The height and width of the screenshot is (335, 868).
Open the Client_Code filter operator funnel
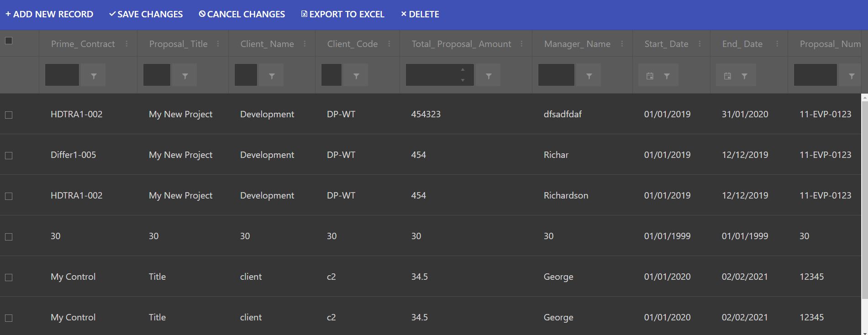pos(356,75)
